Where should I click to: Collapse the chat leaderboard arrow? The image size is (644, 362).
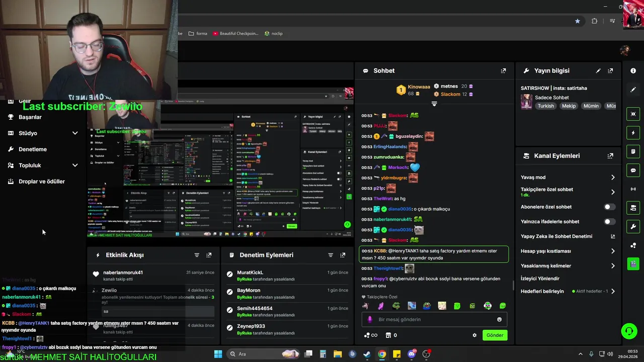[434, 104]
